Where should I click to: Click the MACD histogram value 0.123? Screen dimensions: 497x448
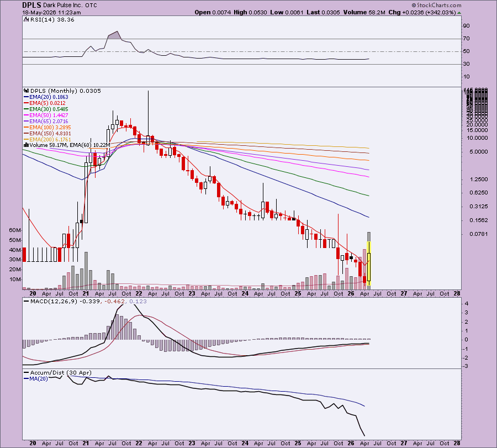coord(138,302)
